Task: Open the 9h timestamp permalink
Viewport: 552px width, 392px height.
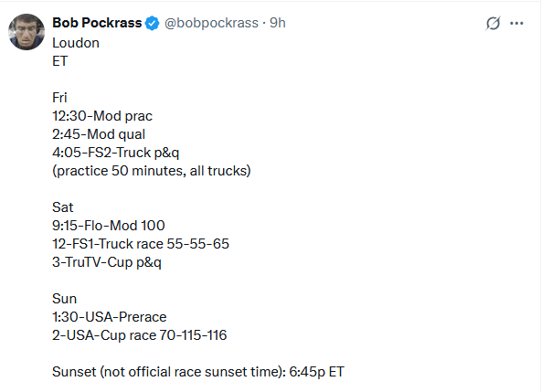Action: pos(278,23)
